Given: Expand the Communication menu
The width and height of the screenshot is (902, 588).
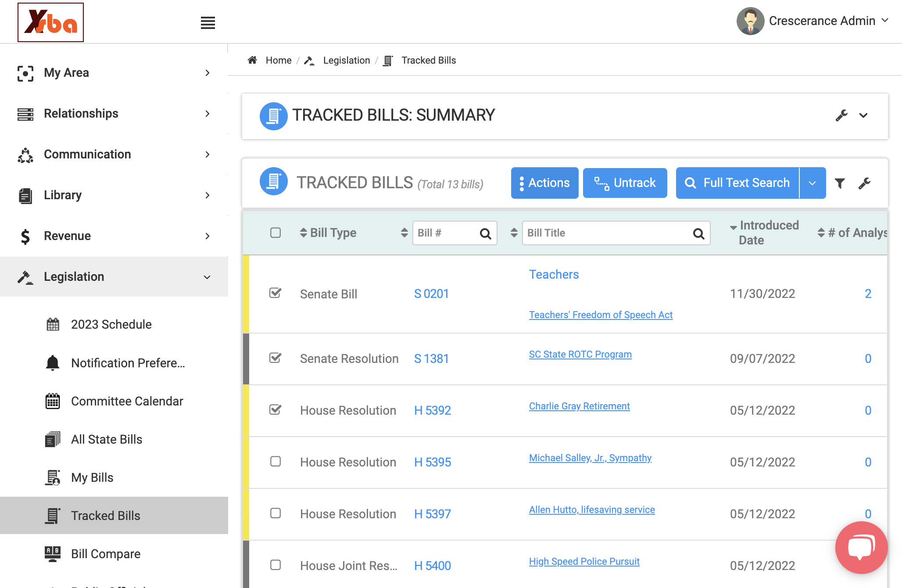Looking at the screenshot, I should [x=208, y=154].
